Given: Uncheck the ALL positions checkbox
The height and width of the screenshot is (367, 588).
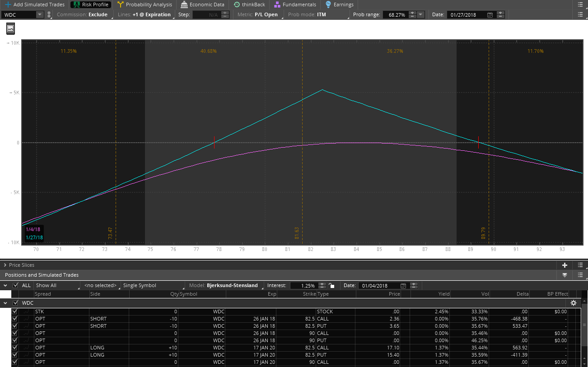Looking at the screenshot, I should click(16, 285).
